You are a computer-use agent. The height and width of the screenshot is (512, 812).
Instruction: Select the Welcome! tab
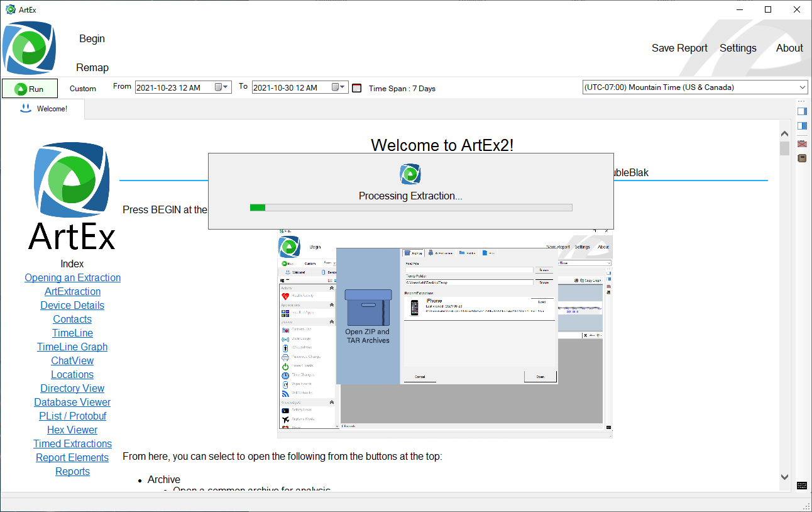point(43,109)
